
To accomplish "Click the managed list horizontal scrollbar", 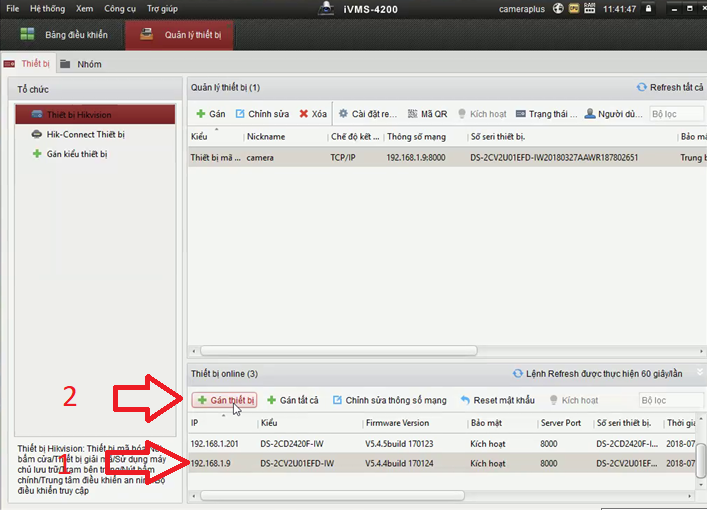I will [x=339, y=350].
